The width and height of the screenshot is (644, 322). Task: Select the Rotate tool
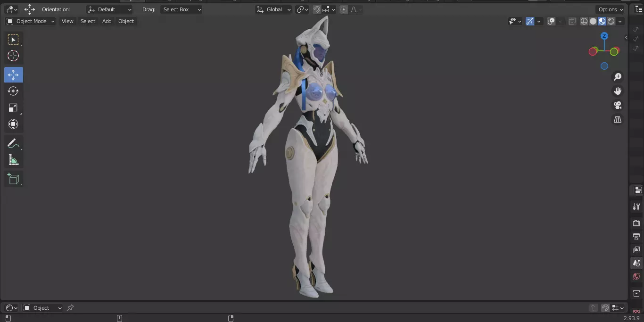click(x=13, y=91)
